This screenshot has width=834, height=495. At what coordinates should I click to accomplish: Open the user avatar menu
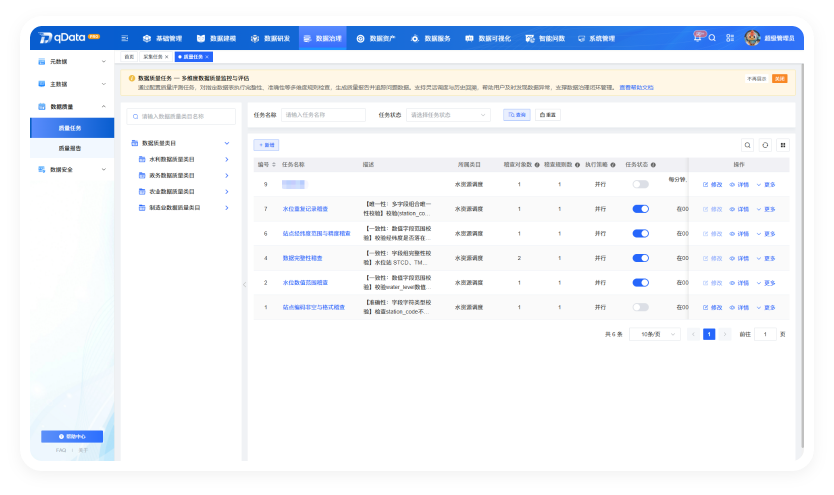coord(752,38)
